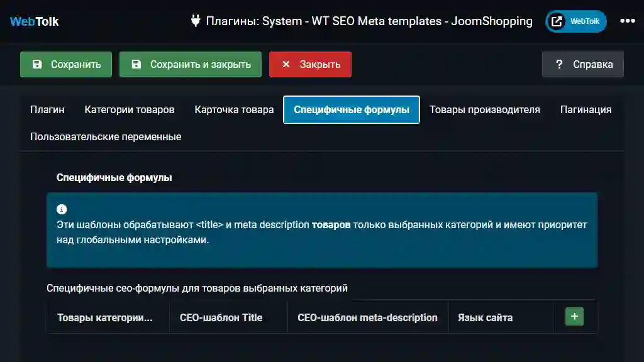Select the Специфичные формулы tab
Screen dimensions: 644x362
(x=352, y=109)
